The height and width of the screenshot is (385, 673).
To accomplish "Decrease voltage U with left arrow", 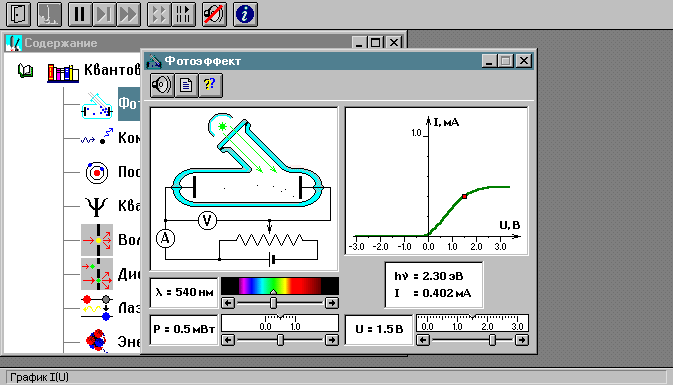I will coord(423,340).
